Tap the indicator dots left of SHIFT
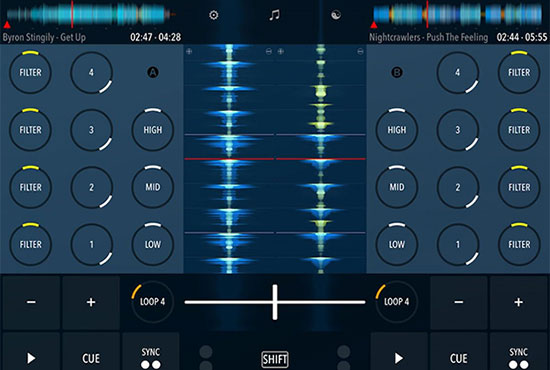The image size is (550, 370). (x=206, y=358)
